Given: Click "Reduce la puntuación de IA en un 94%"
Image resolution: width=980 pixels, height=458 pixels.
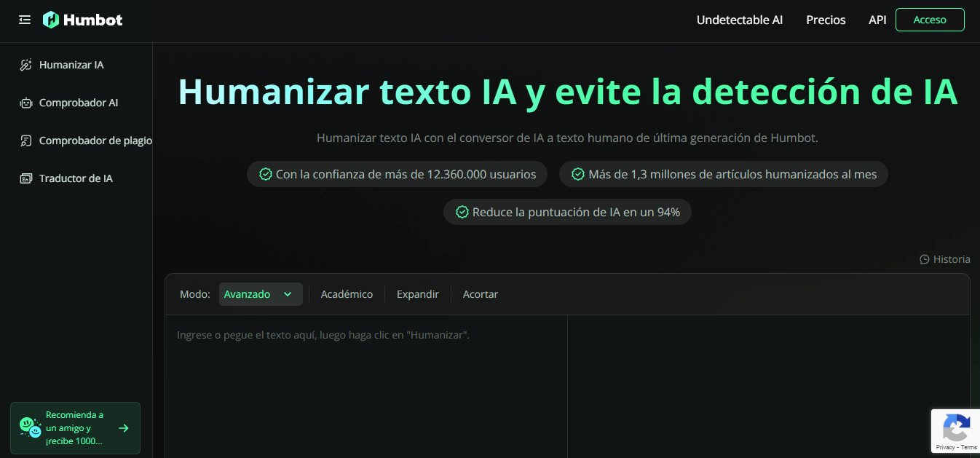Looking at the screenshot, I should tap(567, 212).
